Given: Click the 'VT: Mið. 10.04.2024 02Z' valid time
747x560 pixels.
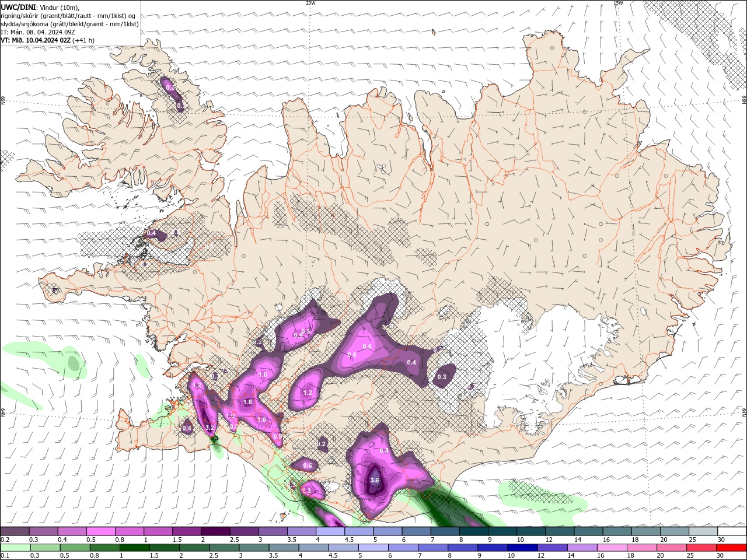Looking at the screenshot, I should click(36, 40).
